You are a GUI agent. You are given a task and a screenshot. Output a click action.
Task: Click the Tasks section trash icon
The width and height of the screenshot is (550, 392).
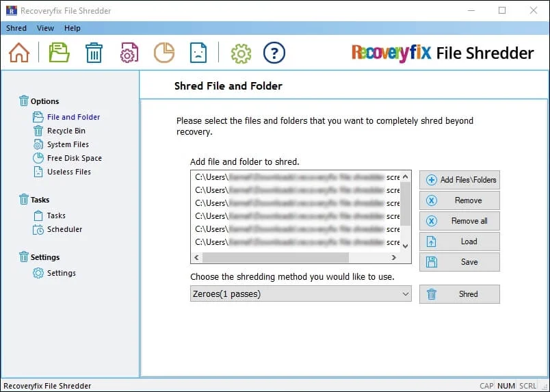[23, 199]
